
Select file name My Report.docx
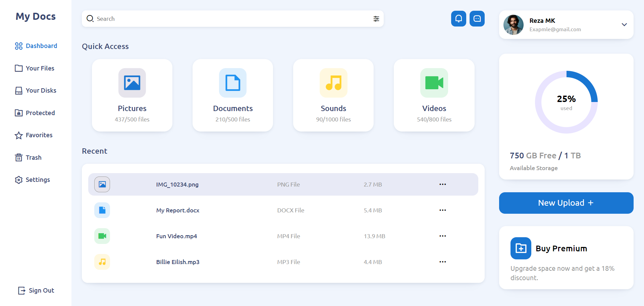(178, 210)
